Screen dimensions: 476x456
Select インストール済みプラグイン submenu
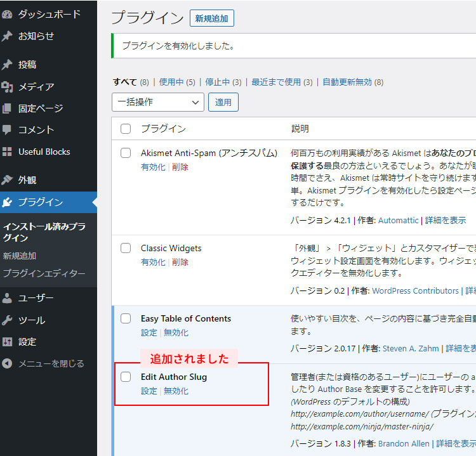click(x=44, y=232)
